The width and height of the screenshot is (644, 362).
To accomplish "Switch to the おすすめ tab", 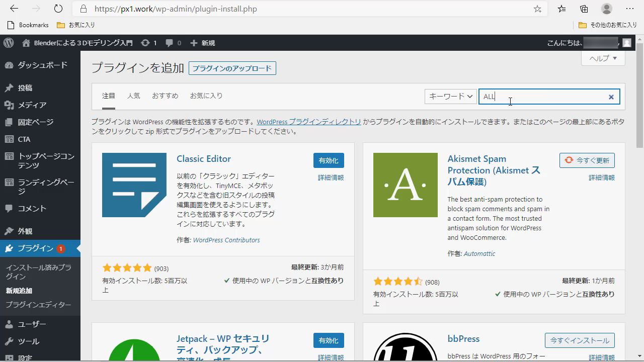I will point(165,96).
